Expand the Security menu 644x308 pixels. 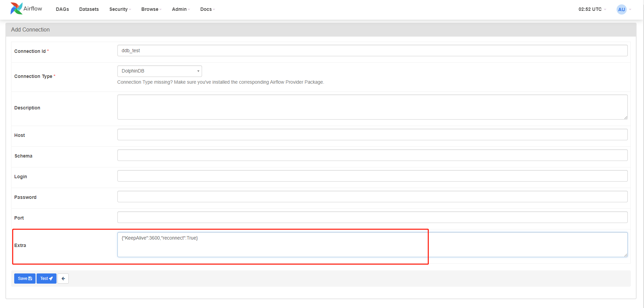(x=120, y=9)
